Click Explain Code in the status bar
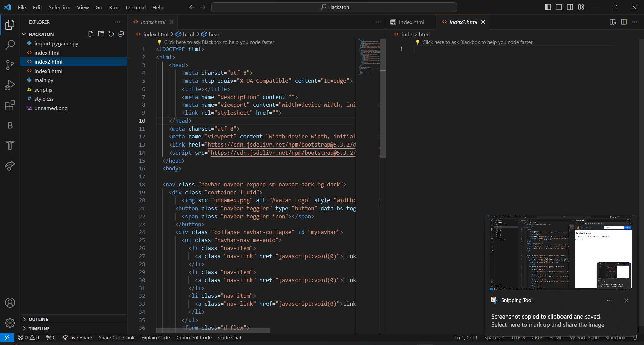This screenshot has height=345, width=644. [155, 338]
